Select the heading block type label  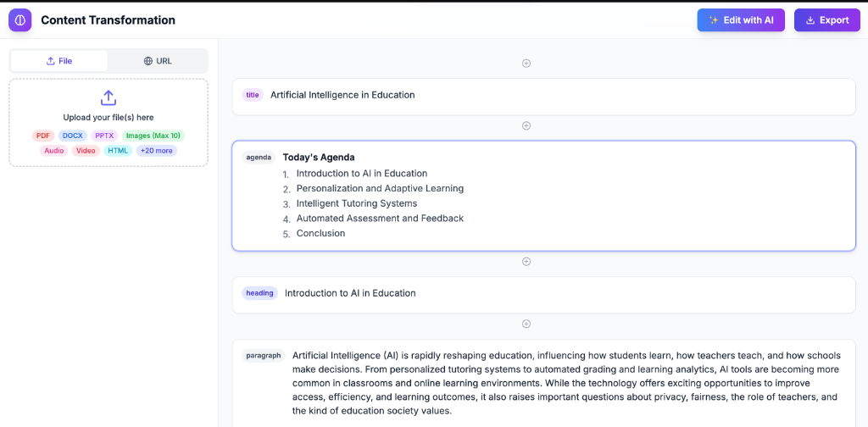259,293
